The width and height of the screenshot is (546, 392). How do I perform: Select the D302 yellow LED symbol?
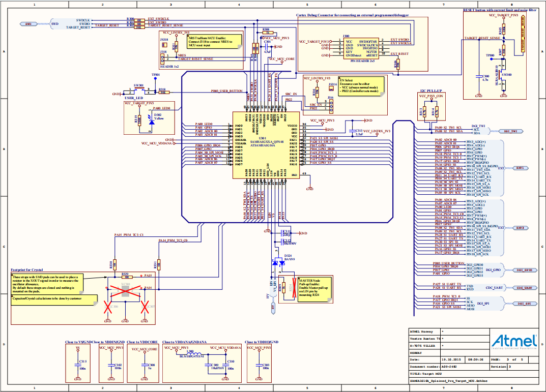click(x=152, y=121)
